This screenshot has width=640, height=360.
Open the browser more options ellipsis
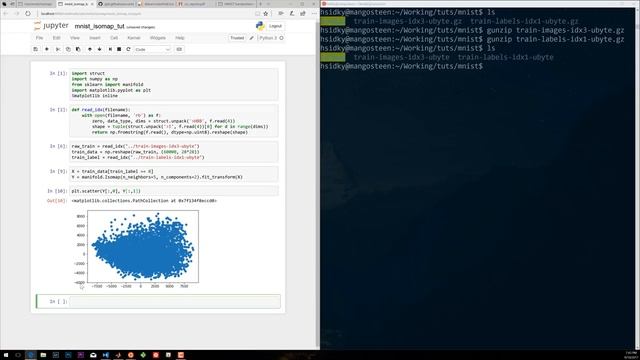(314, 13)
